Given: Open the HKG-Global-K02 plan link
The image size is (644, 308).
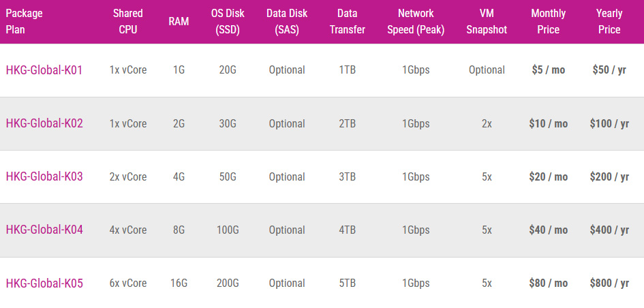Looking at the screenshot, I should point(44,123).
